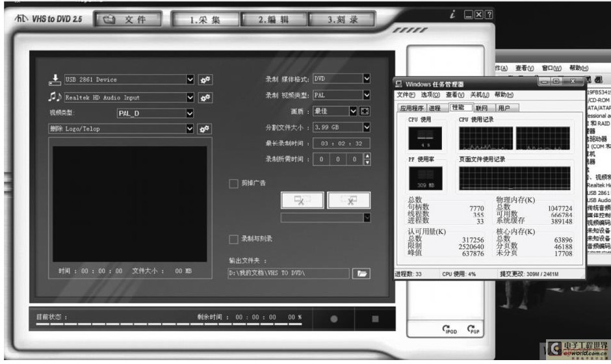Click the iPod convert icon
The width and height of the screenshot is (611, 364).
tap(449, 330)
